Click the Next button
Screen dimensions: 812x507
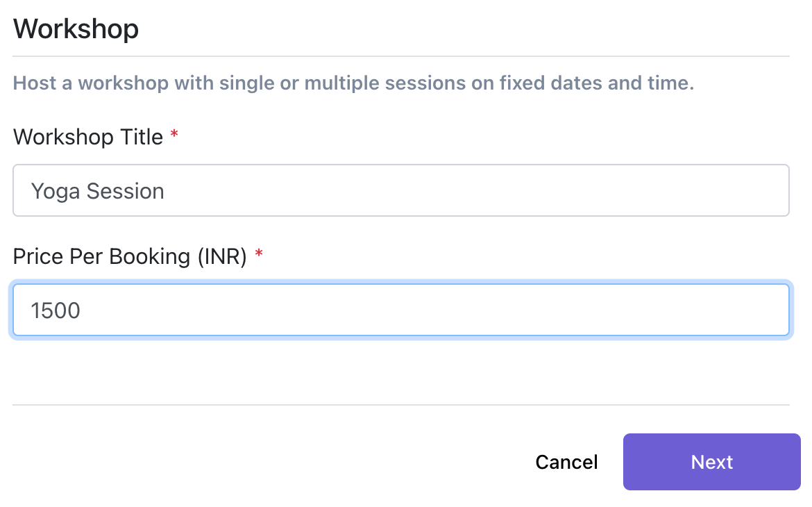711,461
